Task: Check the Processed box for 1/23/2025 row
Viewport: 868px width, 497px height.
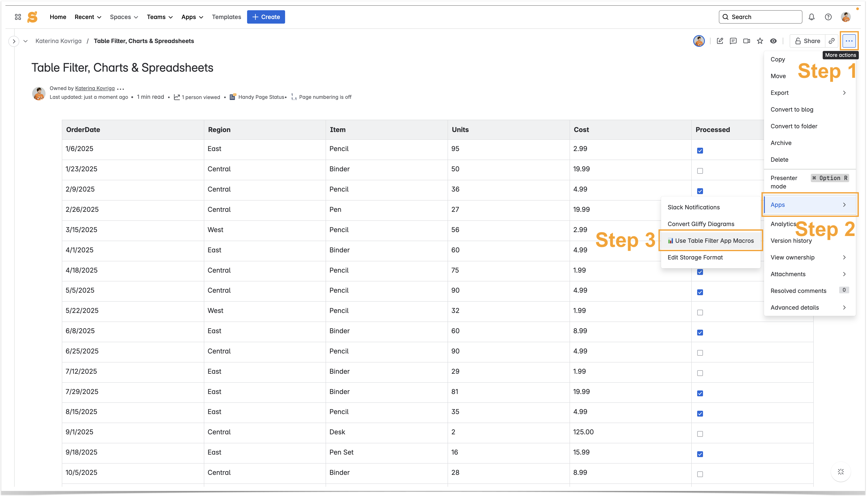Action: (700, 171)
